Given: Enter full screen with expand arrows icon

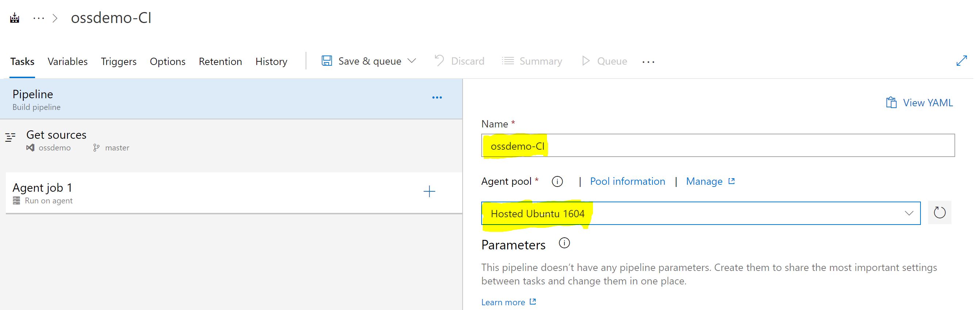Looking at the screenshot, I should 961,61.
